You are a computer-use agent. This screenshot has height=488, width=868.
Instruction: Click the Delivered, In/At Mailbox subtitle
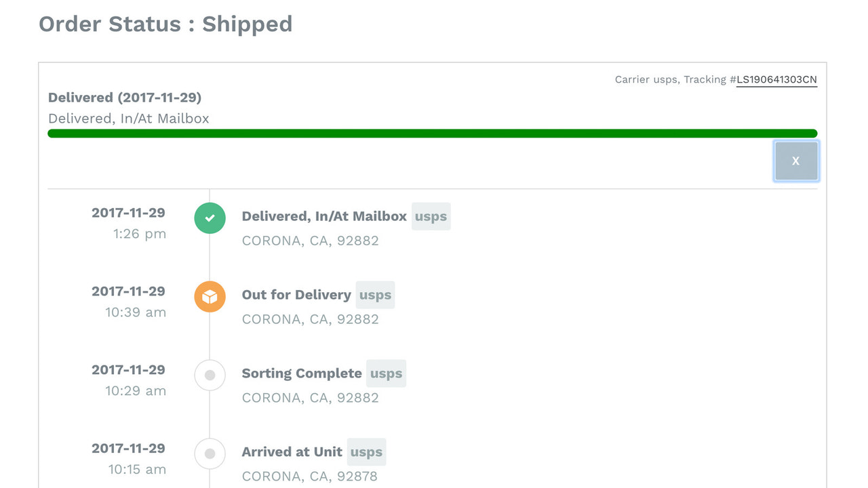[x=128, y=118]
